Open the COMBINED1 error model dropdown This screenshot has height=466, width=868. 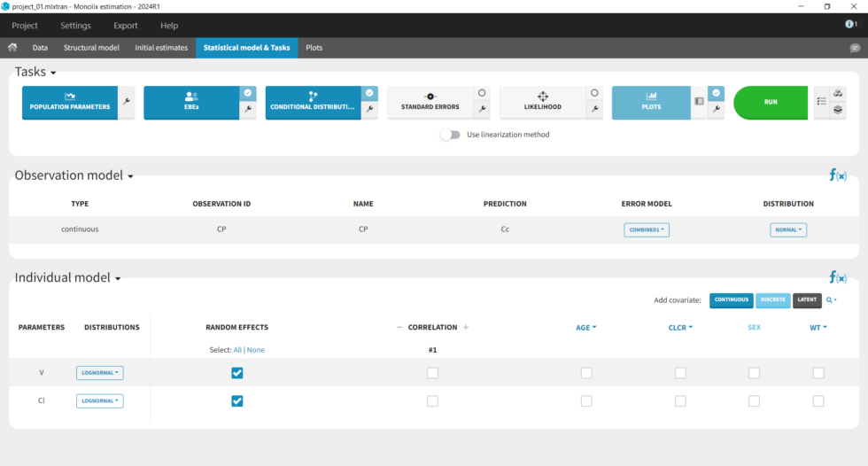647,229
